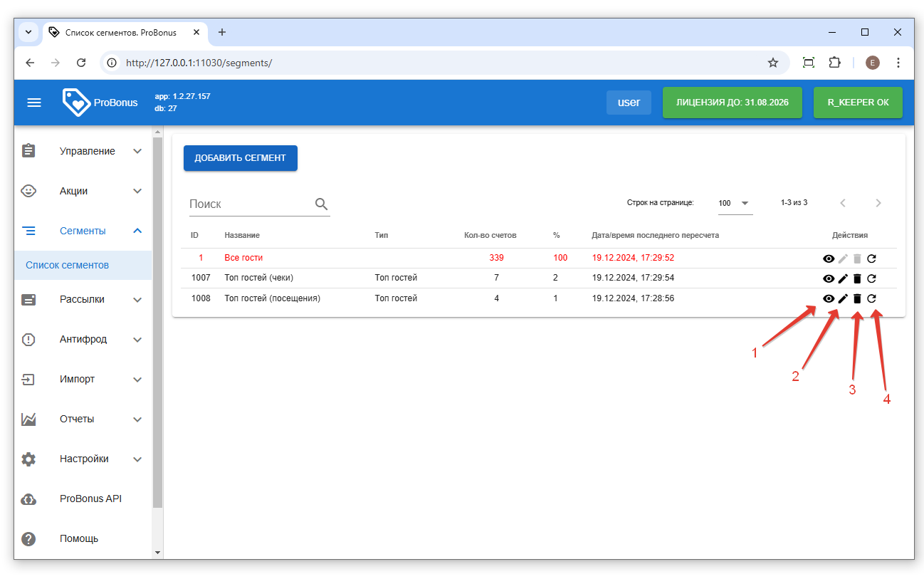
Task: Click the Антифрод warning icon
Action: point(28,339)
